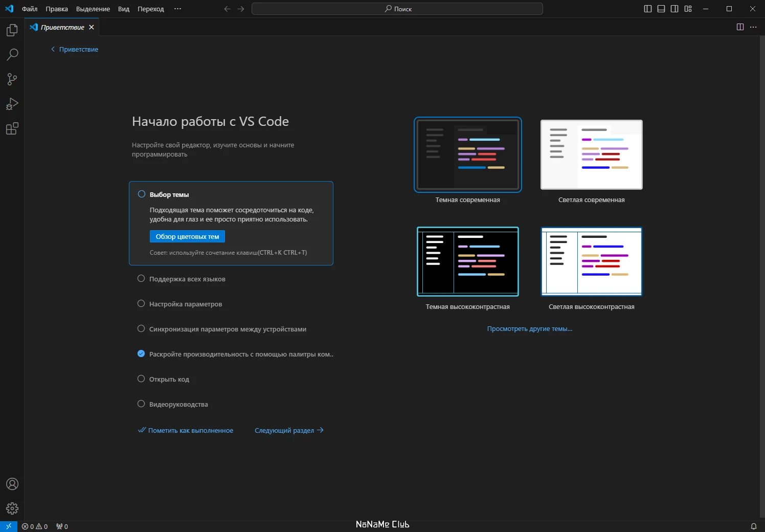
Task: Open the Search view icon
Action: click(12, 54)
